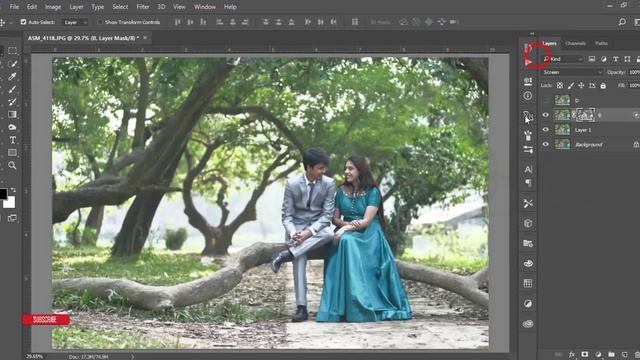Collapse the panel dock chevrons
Image resolution: width=640 pixels, height=360 pixels.
pyautogui.click(x=532, y=34)
